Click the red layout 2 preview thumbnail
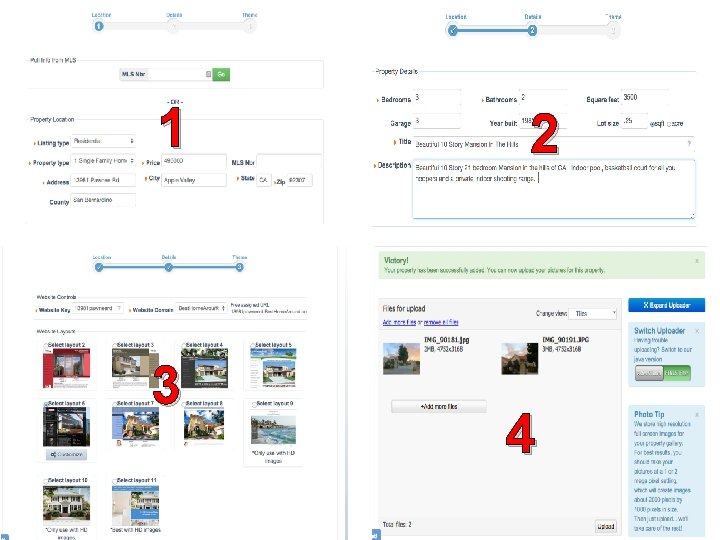Viewport: 720px width, 540px height. pyautogui.click(x=67, y=368)
